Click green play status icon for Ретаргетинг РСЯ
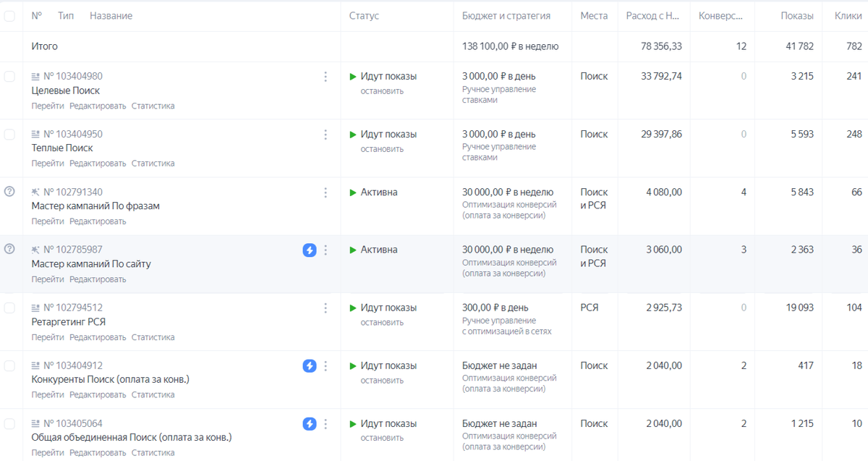Viewport: 868px width, 461px height. click(x=353, y=308)
